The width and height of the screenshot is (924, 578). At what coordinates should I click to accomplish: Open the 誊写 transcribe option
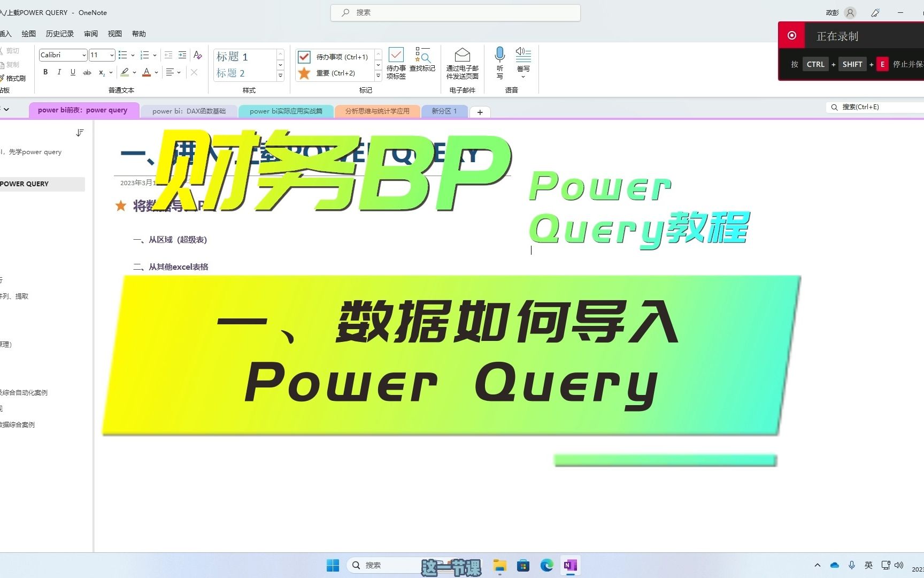coord(523,63)
